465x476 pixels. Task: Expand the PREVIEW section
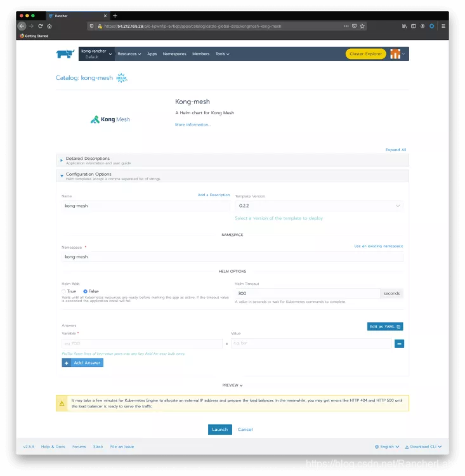coord(232,385)
